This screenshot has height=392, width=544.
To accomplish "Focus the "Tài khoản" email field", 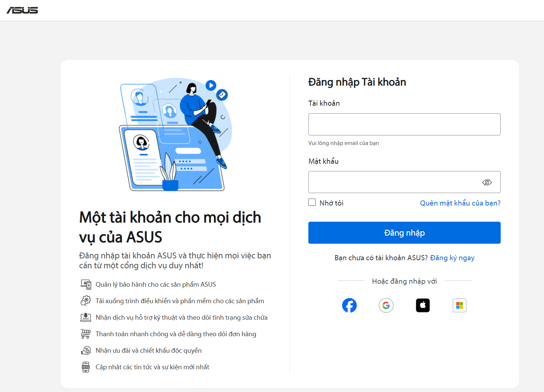I will [x=404, y=124].
